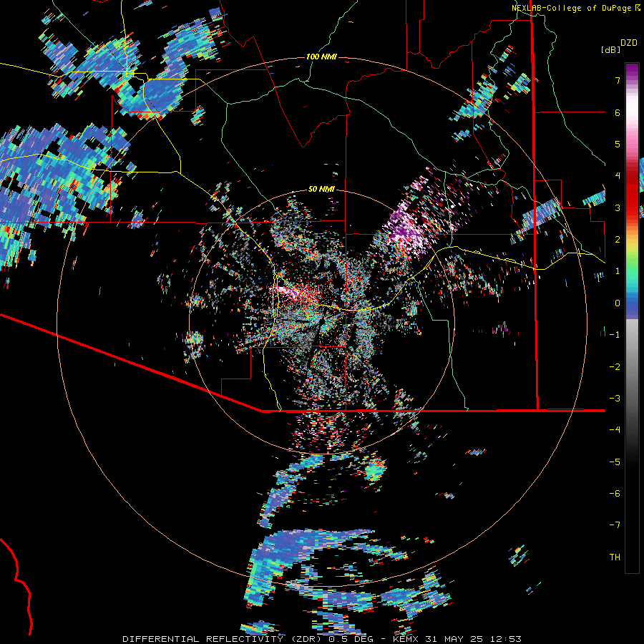Viewport: 644px width, 644px height.
Task: Click the "-5" value on the color scale
Action: (x=615, y=462)
